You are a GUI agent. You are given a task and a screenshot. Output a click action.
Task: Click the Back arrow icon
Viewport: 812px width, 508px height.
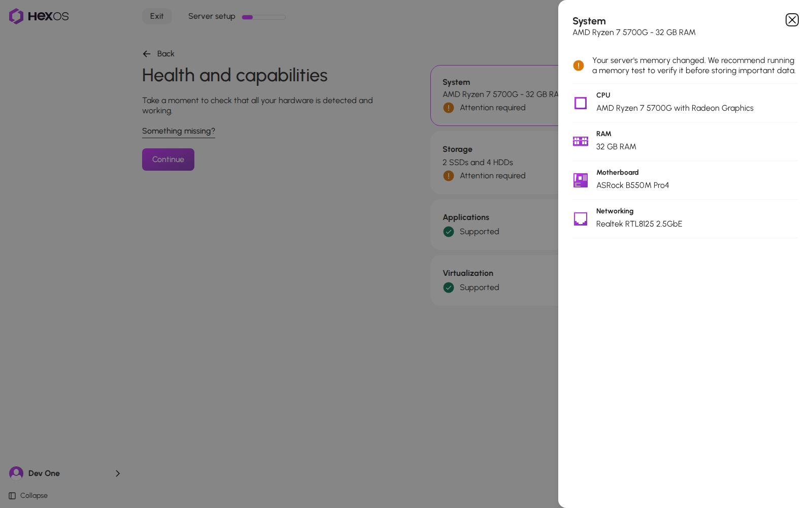click(x=147, y=54)
